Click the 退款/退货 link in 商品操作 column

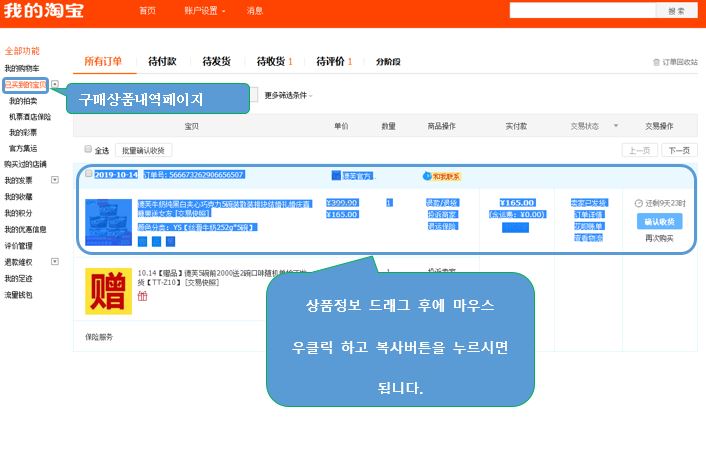tap(442, 203)
